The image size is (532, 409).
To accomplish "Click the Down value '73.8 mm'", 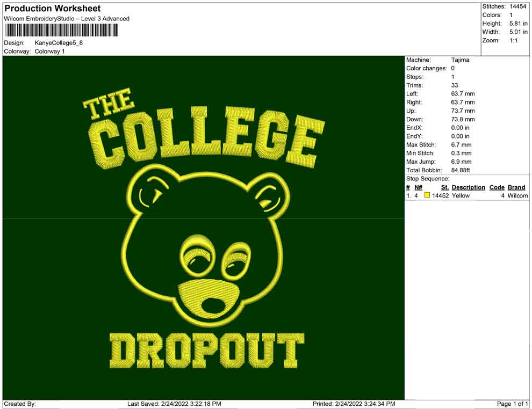I will [463, 119].
